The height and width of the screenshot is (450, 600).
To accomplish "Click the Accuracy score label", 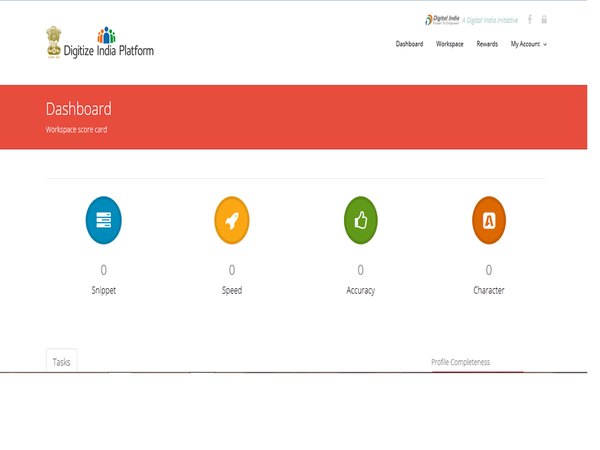I will click(x=360, y=290).
